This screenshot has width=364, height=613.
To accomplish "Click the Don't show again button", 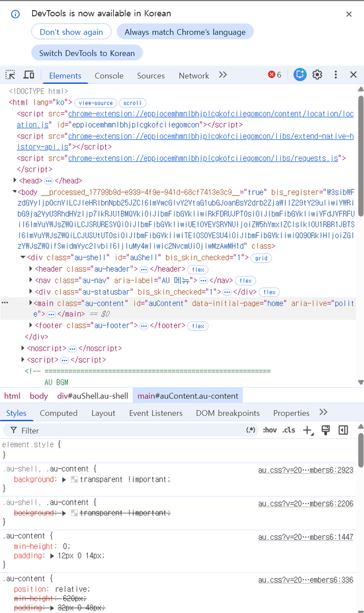I will click(x=71, y=32).
